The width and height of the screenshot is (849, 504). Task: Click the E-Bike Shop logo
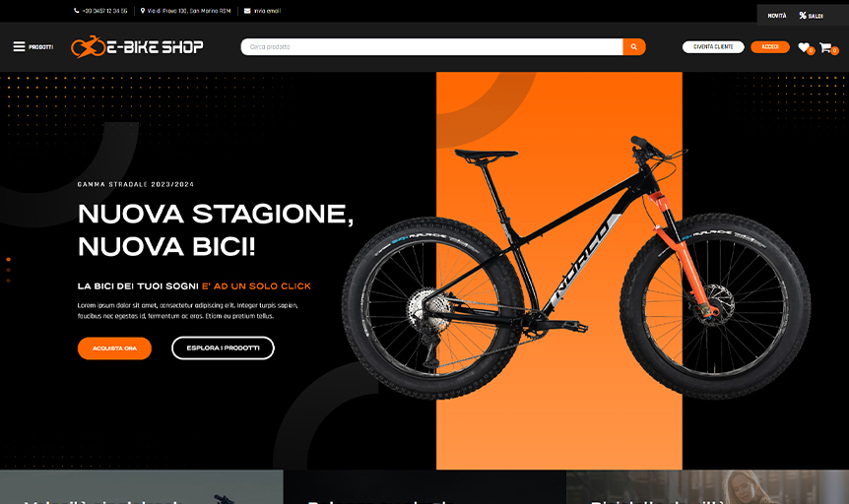[137, 46]
